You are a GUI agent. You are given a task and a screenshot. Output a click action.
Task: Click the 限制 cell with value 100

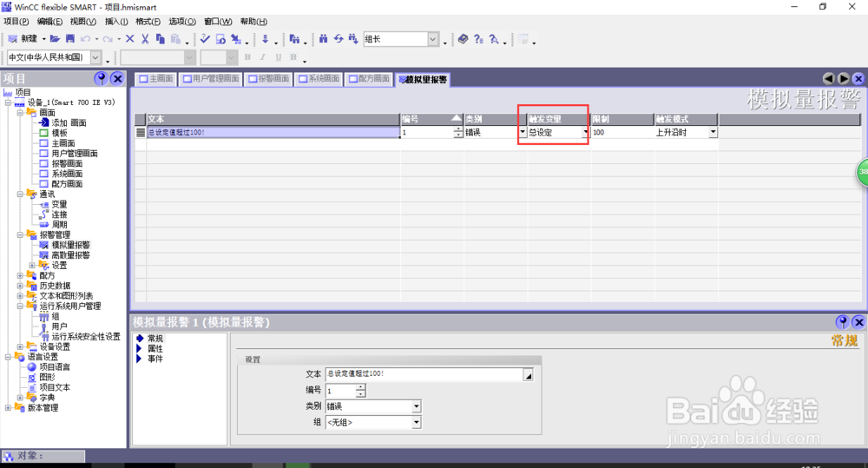[622, 132]
